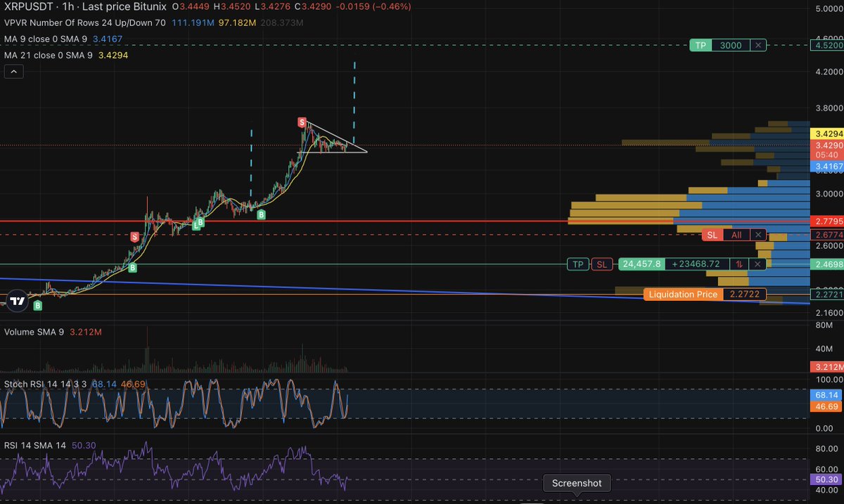
Task: Edit the TP quantity field showing 3000
Action: [731, 45]
